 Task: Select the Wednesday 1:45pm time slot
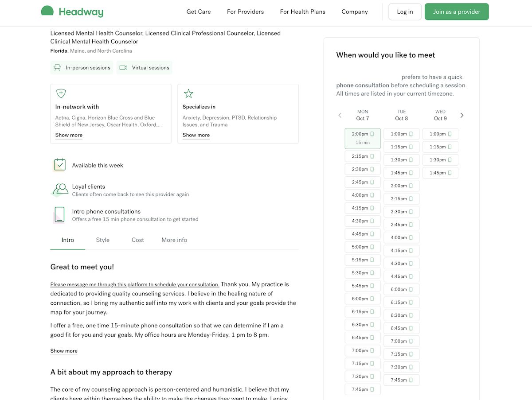tap(440, 173)
